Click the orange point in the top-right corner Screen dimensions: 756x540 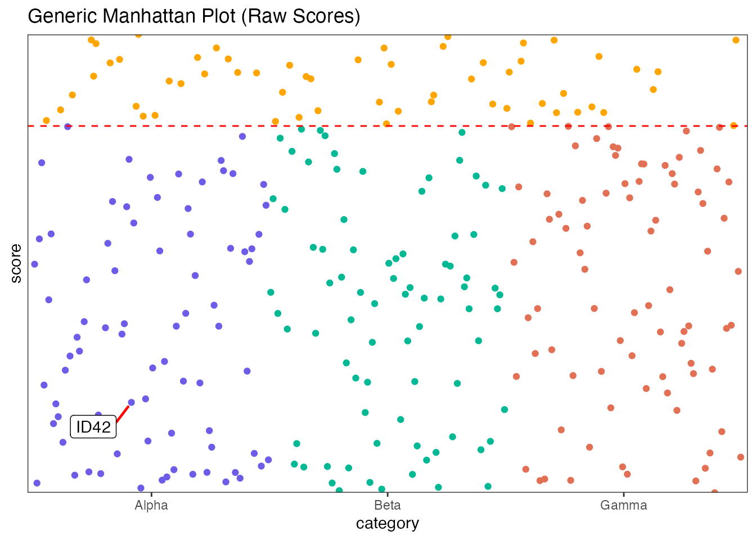pyautogui.click(x=736, y=40)
